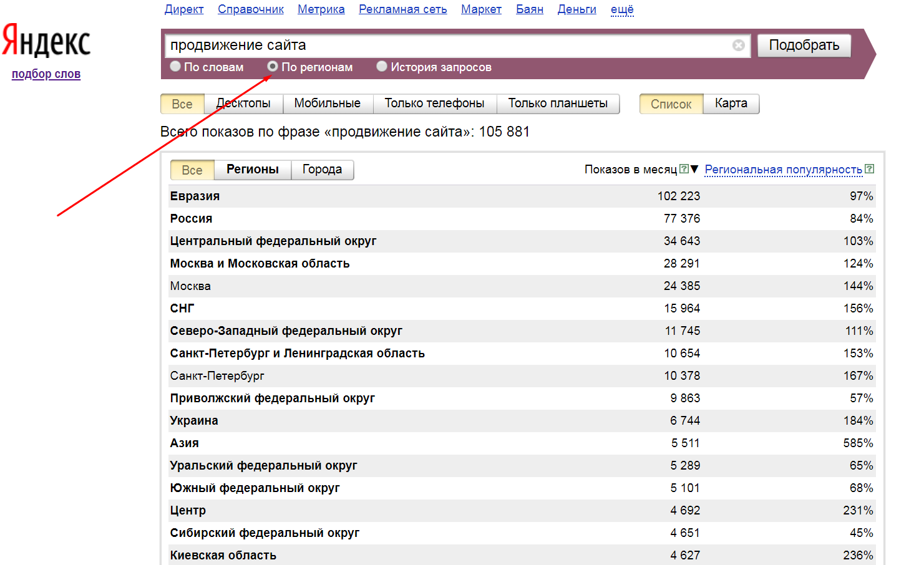Open the Директ link in top navigation
Screen dimensions: 924x565
coord(183,9)
